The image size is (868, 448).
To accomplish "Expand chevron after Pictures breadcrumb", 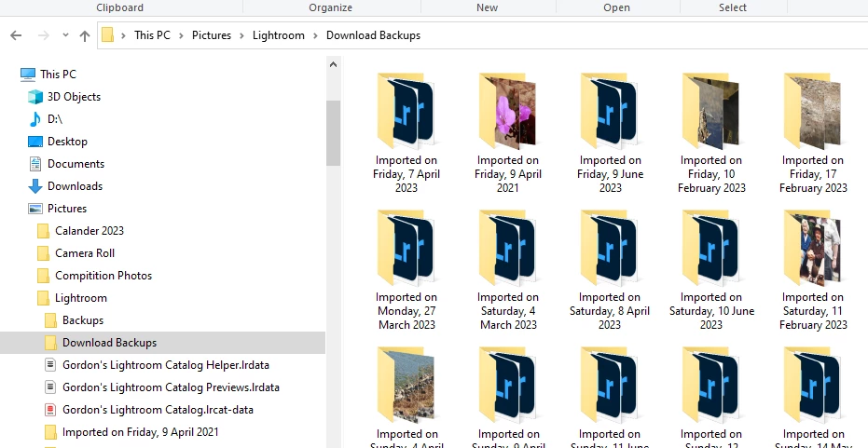I will point(241,36).
